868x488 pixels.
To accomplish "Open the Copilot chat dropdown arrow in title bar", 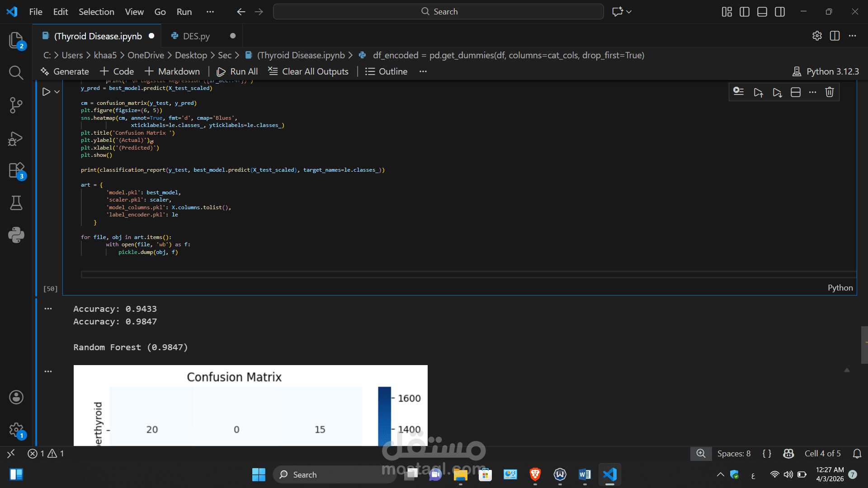I will (x=629, y=12).
